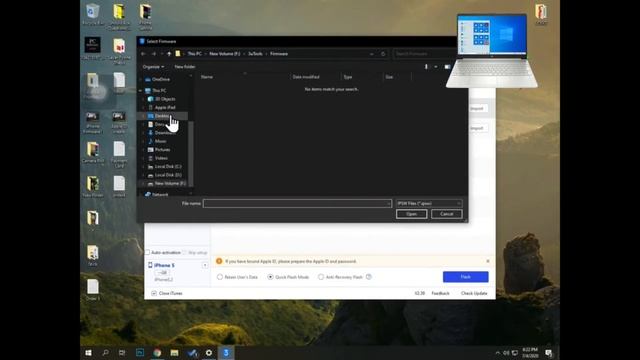Dismiss the Apple ID warning banner
This screenshot has width=640, height=360.
tap(488, 261)
